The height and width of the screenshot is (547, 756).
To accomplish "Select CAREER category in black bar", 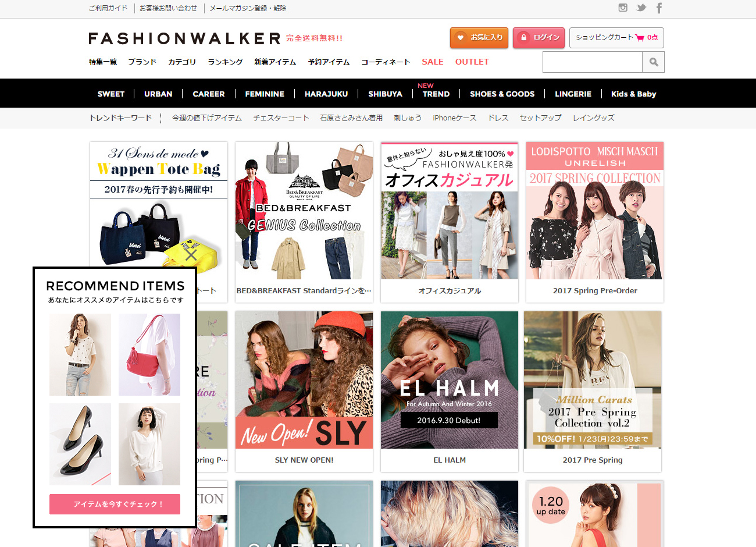I will pyautogui.click(x=209, y=94).
